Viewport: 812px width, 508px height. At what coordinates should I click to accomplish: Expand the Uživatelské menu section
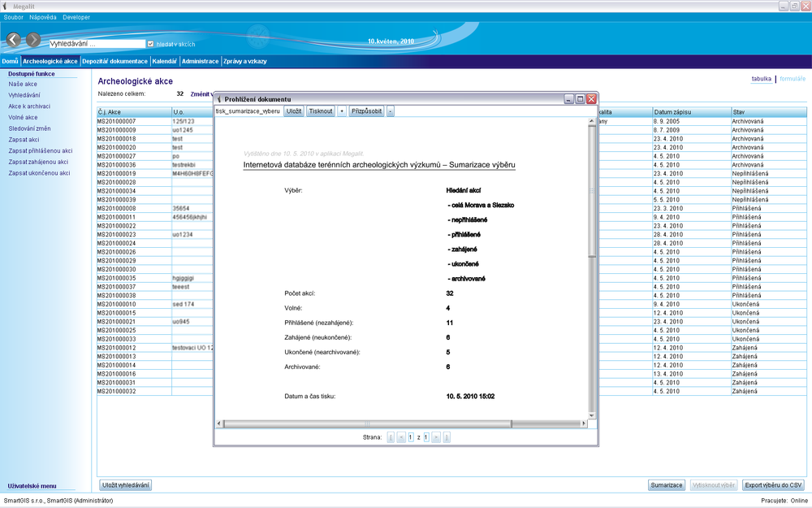pyautogui.click(x=32, y=486)
